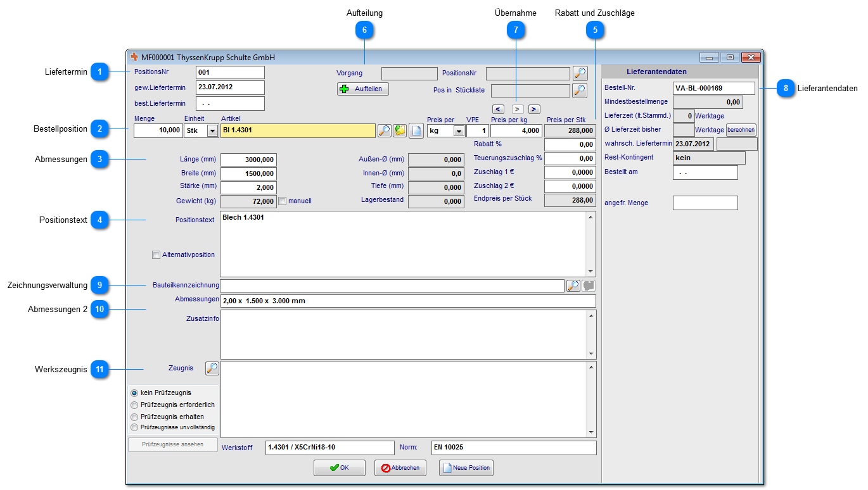The height and width of the screenshot is (490, 868).
Task: Click berechnen button for average Lieferzeit
Action: pyautogui.click(x=741, y=130)
